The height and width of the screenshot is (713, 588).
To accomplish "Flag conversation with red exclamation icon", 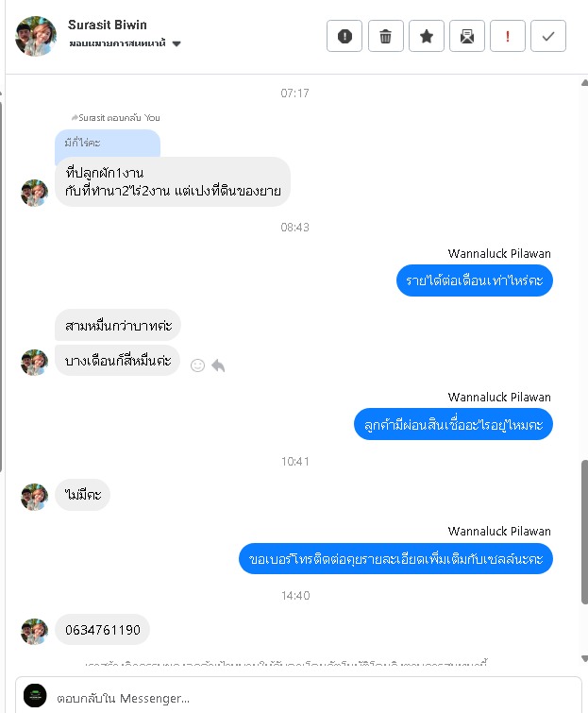I will click(x=508, y=36).
